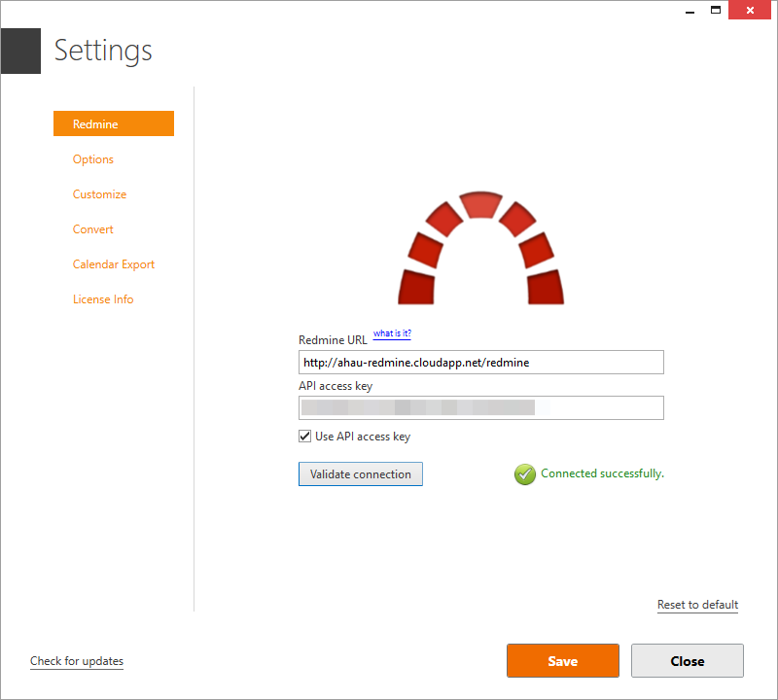Image resolution: width=778 pixels, height=700 pixels.
Task: Click the Redmine arch logo
Action: [480, 249]
